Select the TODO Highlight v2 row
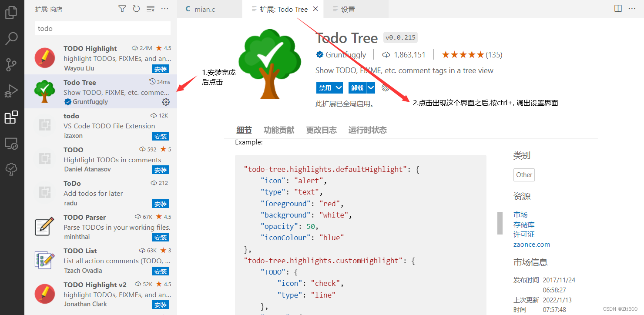644x315 pixels. pos(101,294)
